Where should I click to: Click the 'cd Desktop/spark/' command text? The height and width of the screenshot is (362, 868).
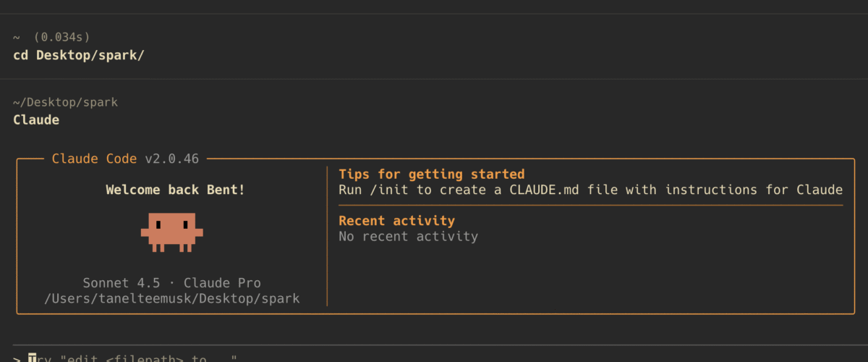point(79,55)
